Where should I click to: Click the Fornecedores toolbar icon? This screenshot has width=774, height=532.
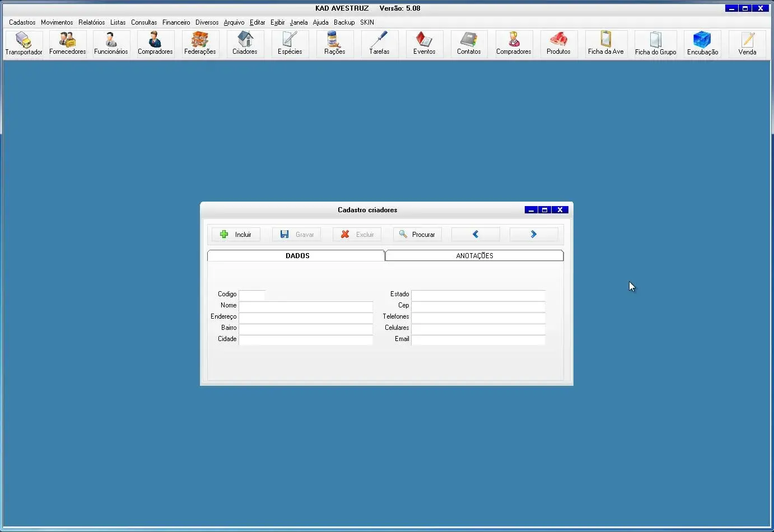[67, 44]
